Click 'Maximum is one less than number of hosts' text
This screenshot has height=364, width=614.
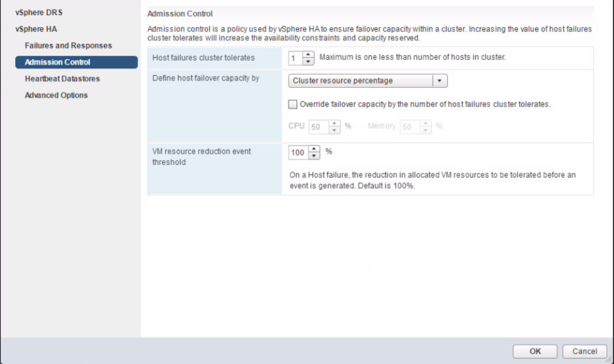pyautogui.click(x=413, y=57)
